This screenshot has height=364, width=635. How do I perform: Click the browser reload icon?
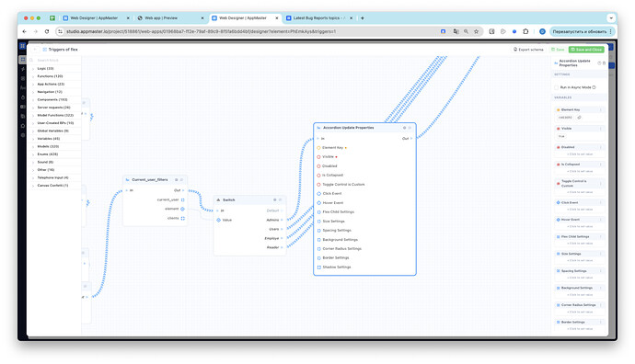[47, 31]
